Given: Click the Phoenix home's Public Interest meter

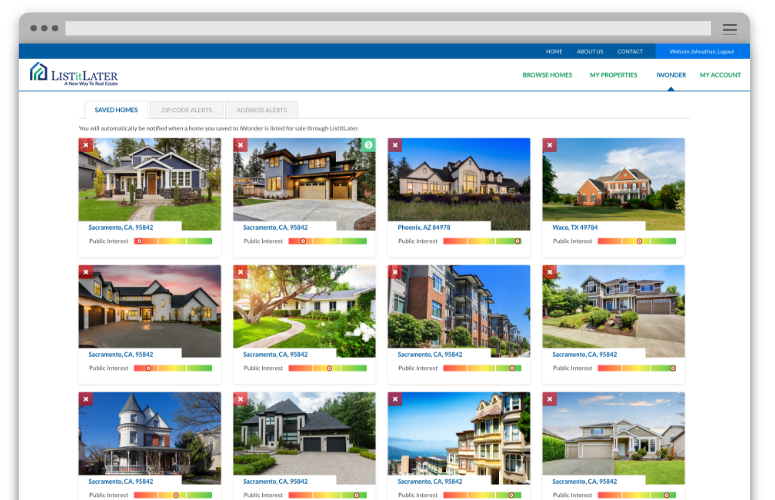Looking at the screenshot, I should point(482,241).
